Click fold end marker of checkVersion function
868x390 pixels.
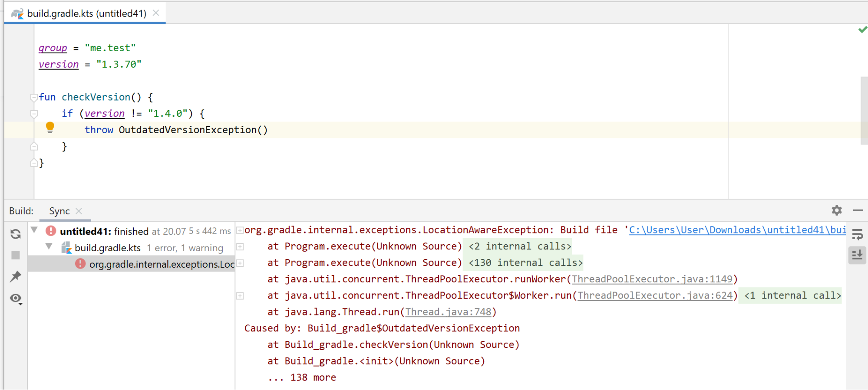tap(34, 163)
